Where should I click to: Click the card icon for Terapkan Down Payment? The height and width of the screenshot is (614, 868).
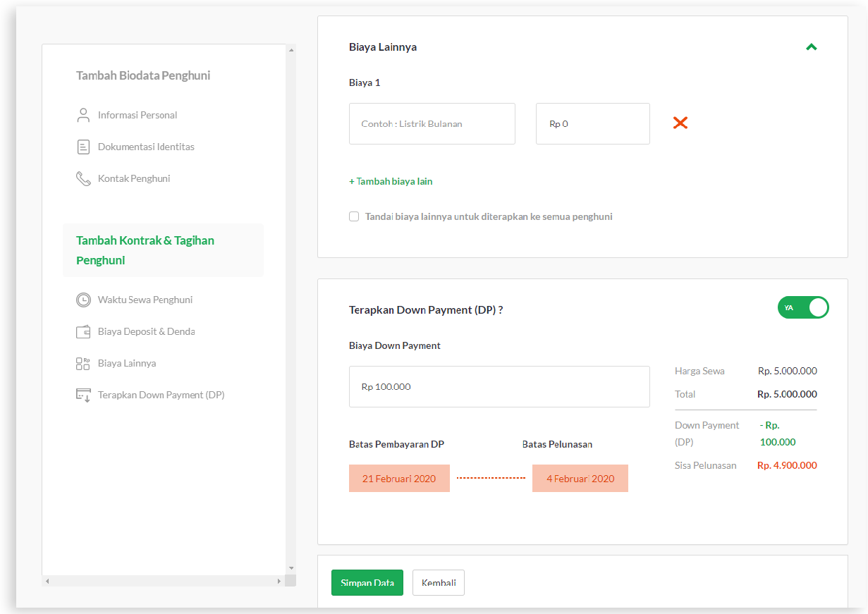pyautogui.click(x=83, y=395)
